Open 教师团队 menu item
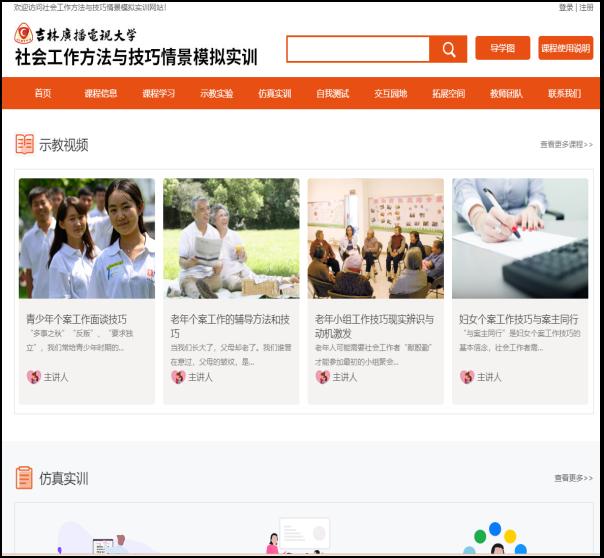Viewport: 604px width, 558px height. pyautogui.click(x=506, y=93)
